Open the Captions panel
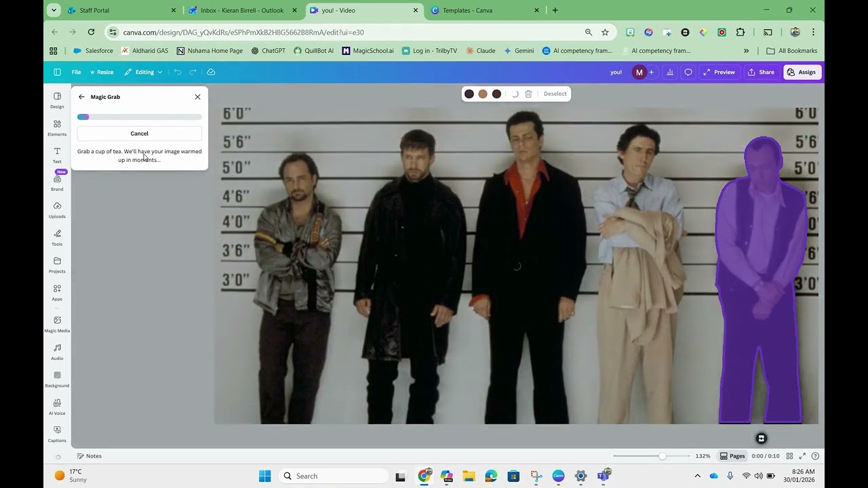Image resolution: width=868 pixels, height=488 pixels. click(57, 434)
